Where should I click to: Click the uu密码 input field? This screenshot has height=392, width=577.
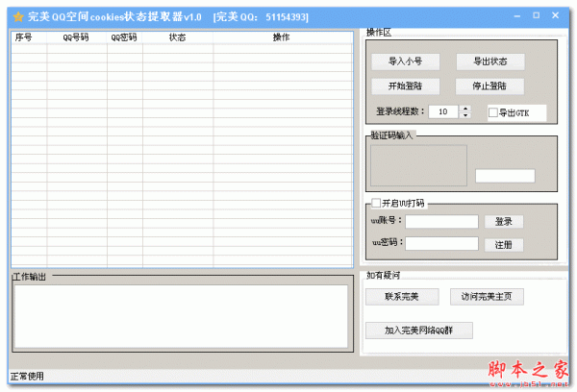pyautogui.click(x=441, y=243)
